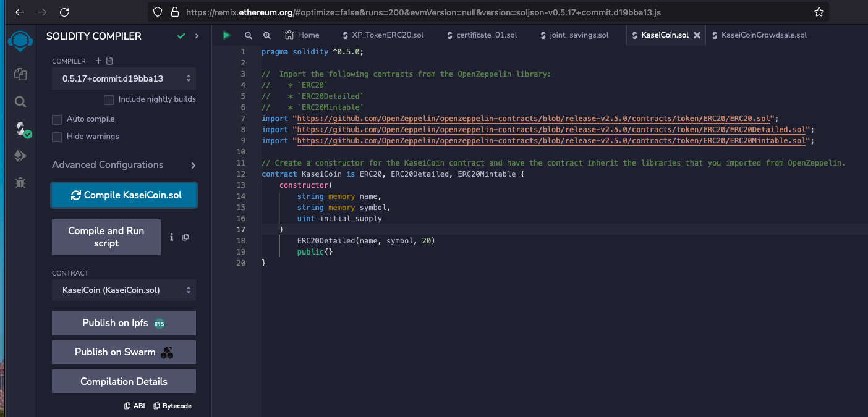The height and width of the screenshot is (417, 868).
Task: Click the browser back arrow
Action: [x=20, y=12]
